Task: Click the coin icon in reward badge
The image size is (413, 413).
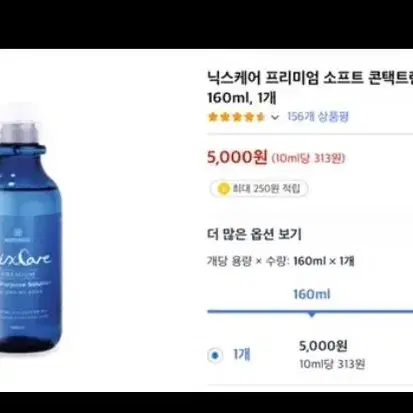Action: click(x=223, y=189)
